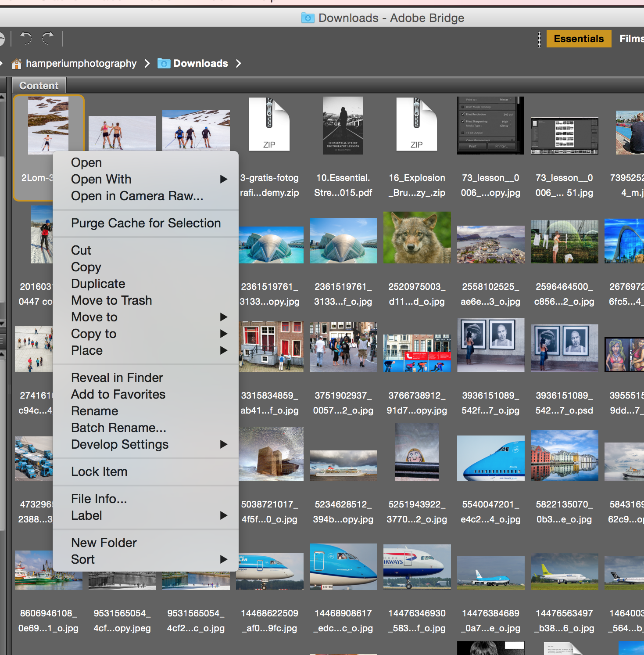Click the Essentials workspace button
The height and width of the screenshot is (655, 644).
(x=579, y=39)
